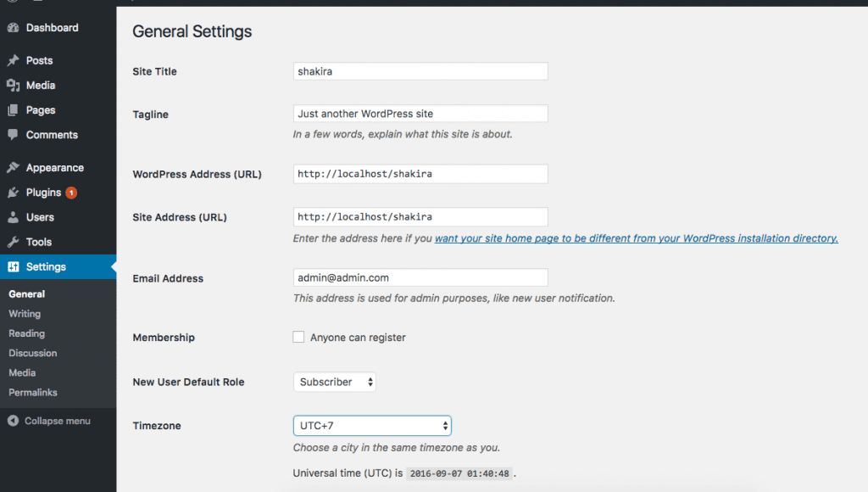Screen dimensions: 868x492
Task: Go to Discussion settings page
Action: pos(33,353)
